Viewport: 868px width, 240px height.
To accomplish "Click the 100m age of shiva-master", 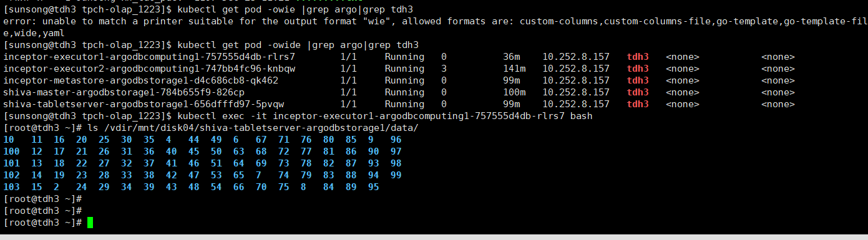I will [x=514, y=92].
